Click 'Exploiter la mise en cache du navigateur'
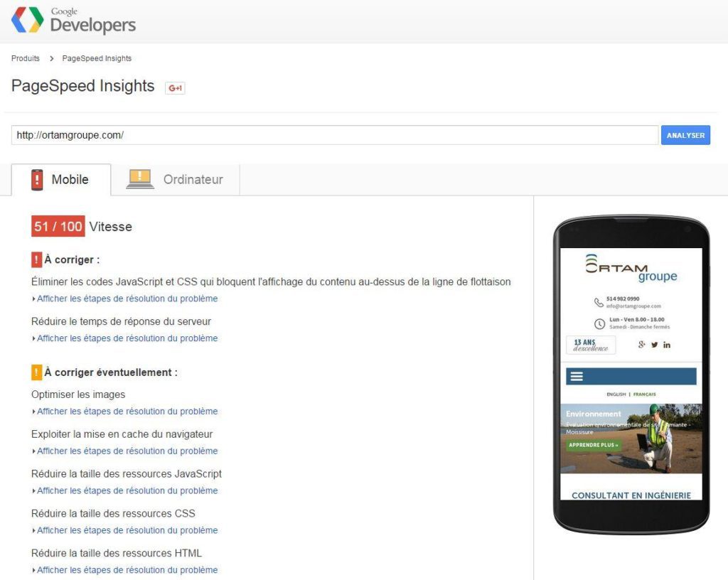 [122, 434]
